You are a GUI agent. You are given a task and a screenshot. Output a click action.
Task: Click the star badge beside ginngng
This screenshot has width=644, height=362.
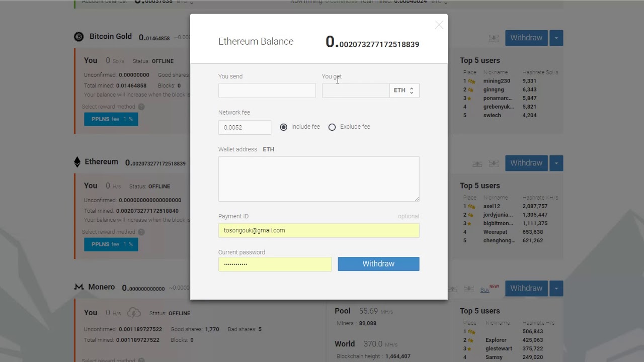[x=471, y=89]
